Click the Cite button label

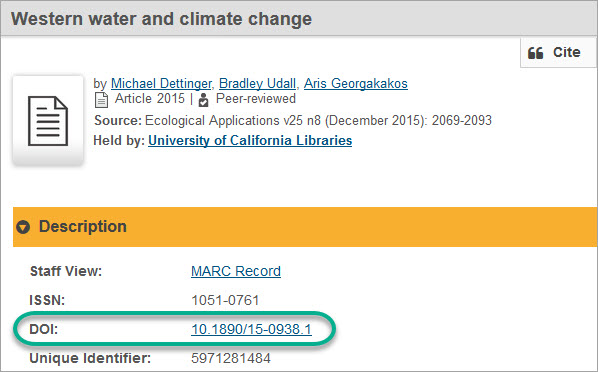(567, 52)
